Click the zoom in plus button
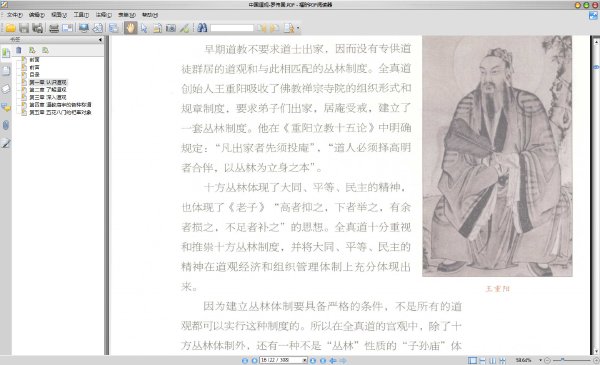The height and width of the screenshot is (365, 600). [596, 360]
